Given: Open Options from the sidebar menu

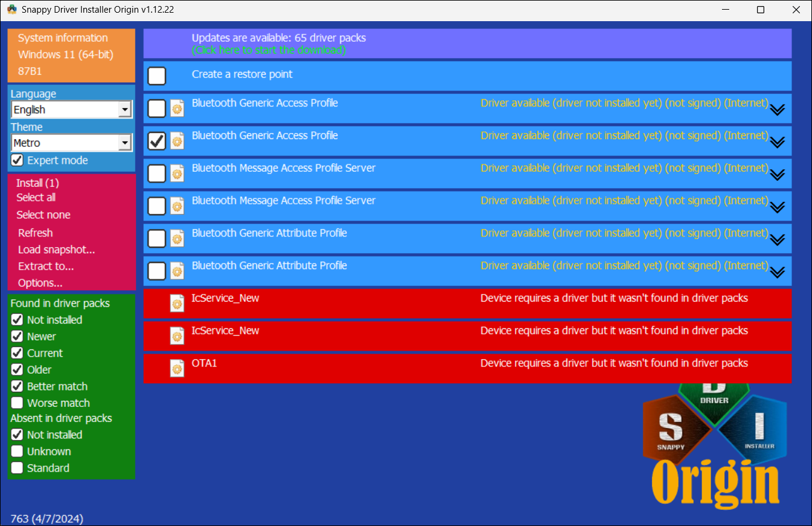Looking at the screenshot, I should tap(40, 282).
